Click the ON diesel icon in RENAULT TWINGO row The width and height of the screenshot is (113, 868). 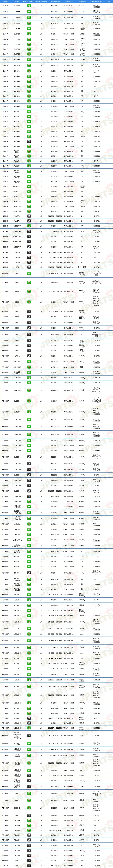29,860
